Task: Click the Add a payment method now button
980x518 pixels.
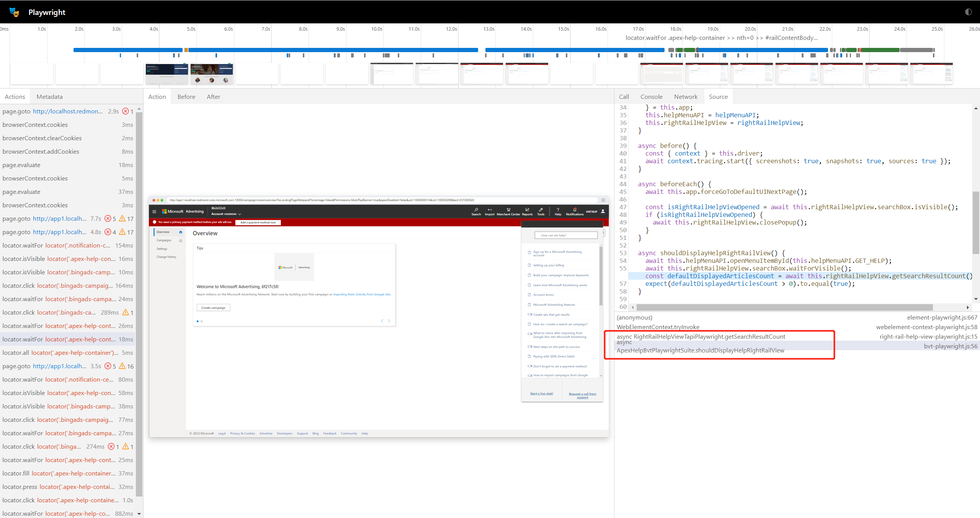Action: point(258,222)
